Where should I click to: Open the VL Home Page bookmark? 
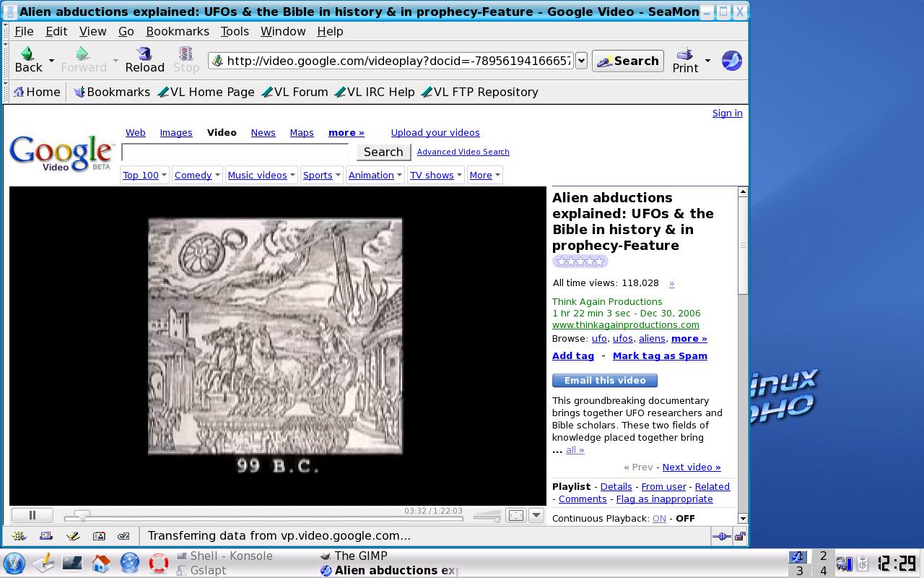[206, 92]
